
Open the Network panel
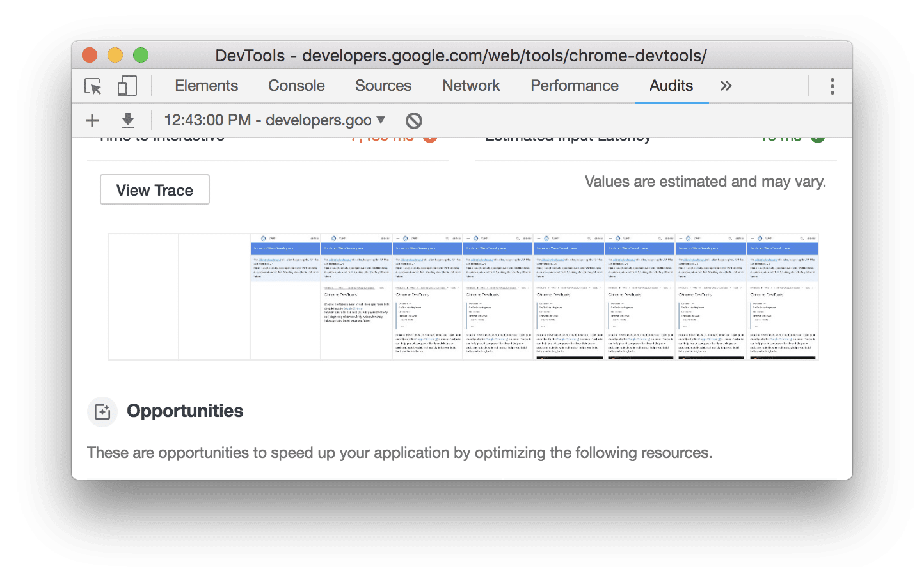click(x=472, y=86)
